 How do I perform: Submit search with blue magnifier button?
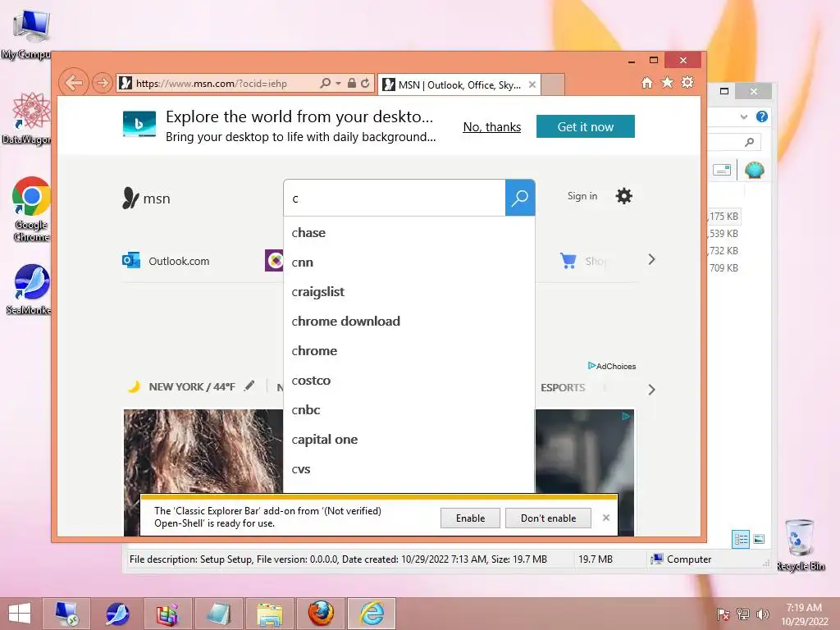point(519,198)
